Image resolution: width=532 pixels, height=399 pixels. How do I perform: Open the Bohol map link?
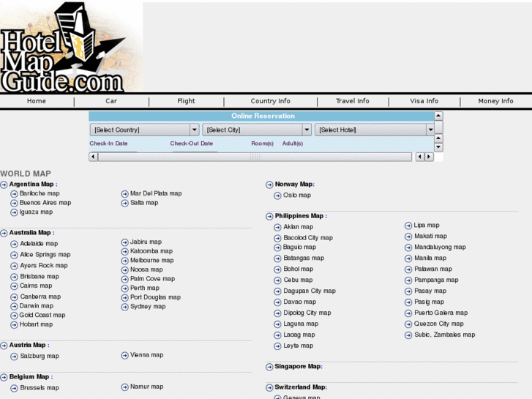click(x=299, y=269)
